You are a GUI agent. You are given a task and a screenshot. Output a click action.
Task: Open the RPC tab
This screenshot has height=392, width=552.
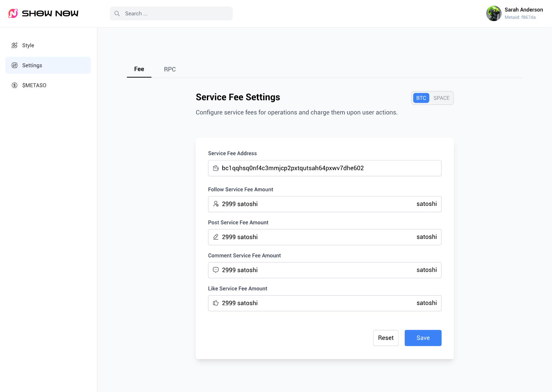[x=170, y=70]
